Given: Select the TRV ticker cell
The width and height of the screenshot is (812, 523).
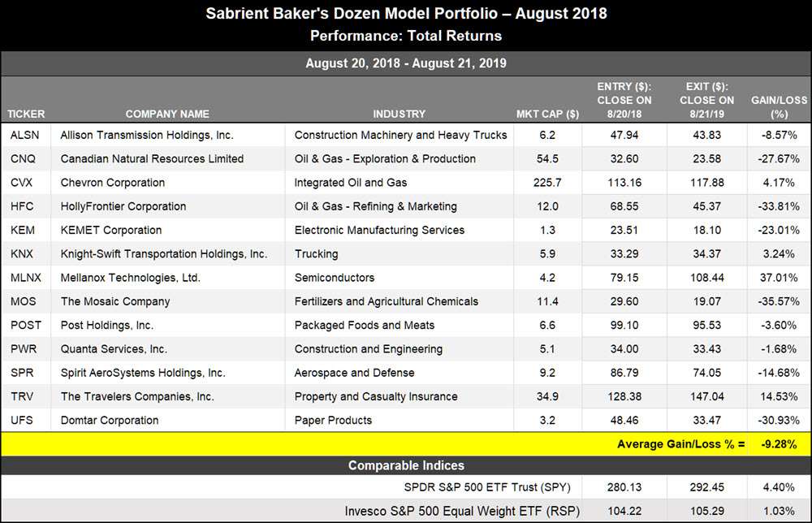Looking at the screenshot, I should tap(22, 397).
